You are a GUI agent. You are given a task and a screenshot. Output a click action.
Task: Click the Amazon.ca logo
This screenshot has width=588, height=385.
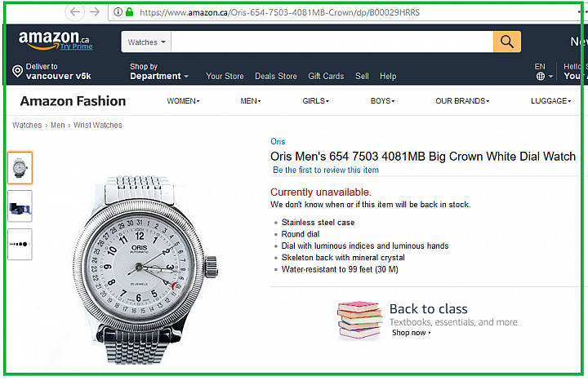(x=56, y=40)
